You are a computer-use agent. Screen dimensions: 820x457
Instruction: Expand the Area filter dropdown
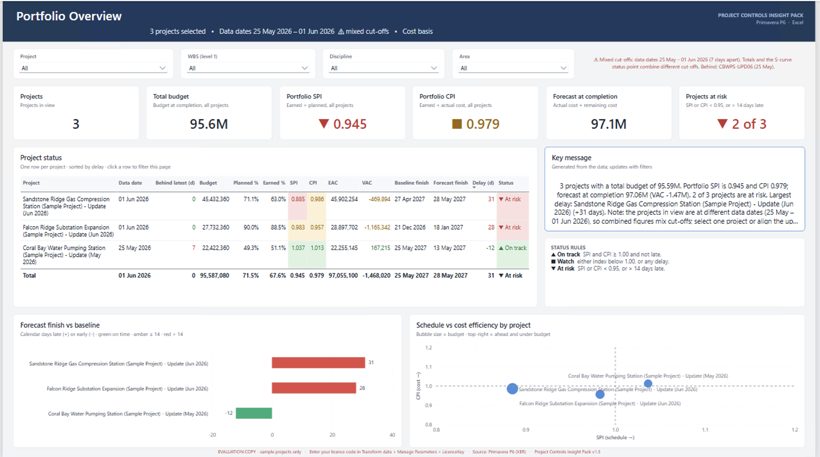pos(513,68)
